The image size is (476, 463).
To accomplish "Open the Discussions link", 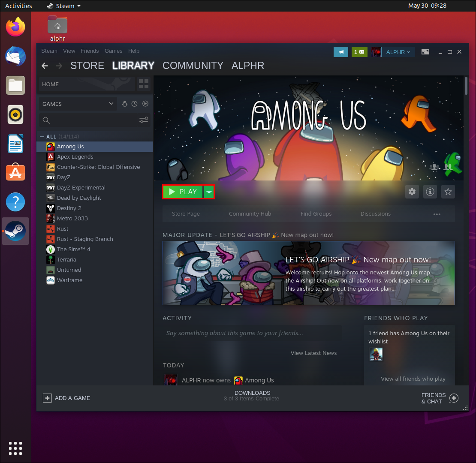I will (x=376, y=213).
